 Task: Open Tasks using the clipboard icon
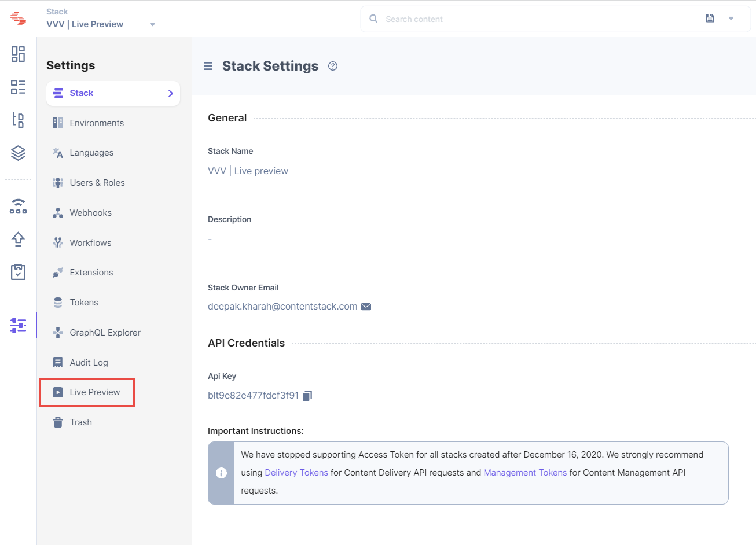coord(18,272)
